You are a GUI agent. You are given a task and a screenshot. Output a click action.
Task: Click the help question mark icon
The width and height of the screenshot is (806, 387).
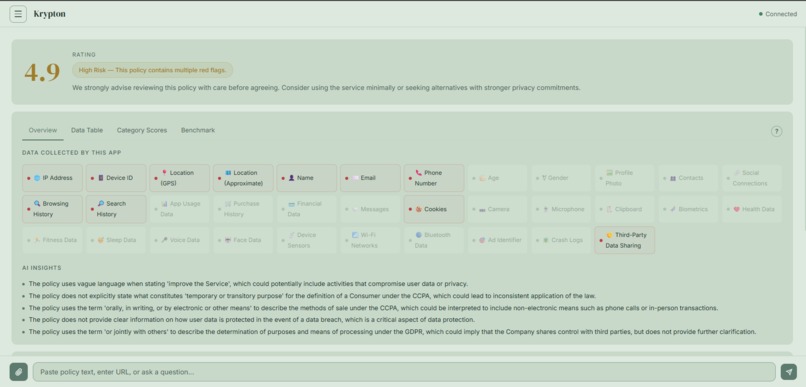click(x=776, y=131)
